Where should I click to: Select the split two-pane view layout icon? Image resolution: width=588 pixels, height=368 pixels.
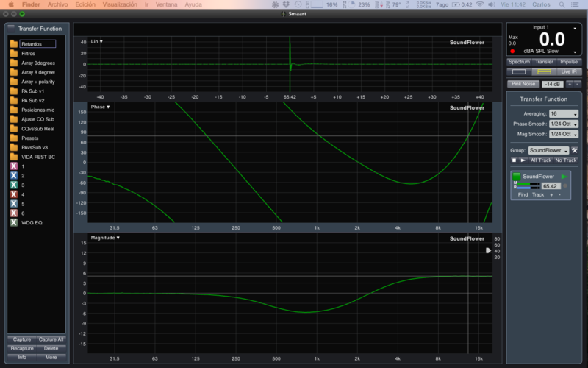coord(544,71)
